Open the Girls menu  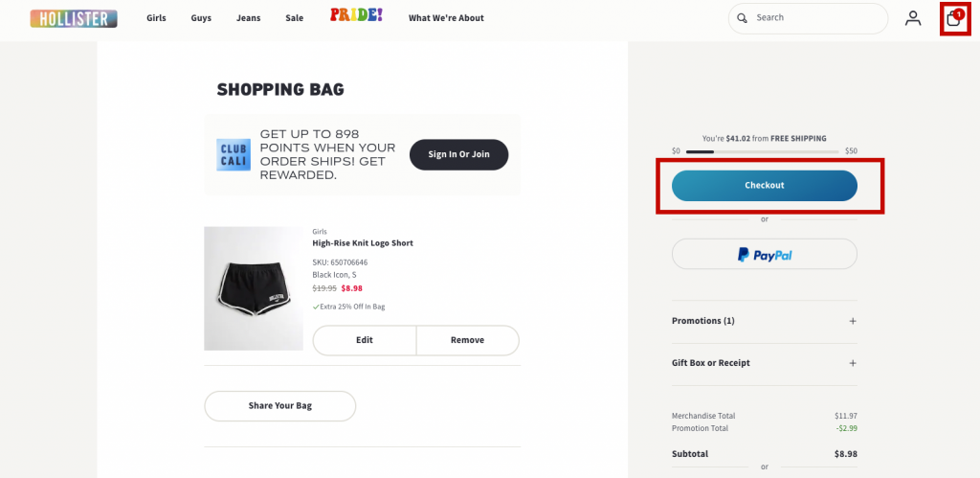[x=156, y=18]
